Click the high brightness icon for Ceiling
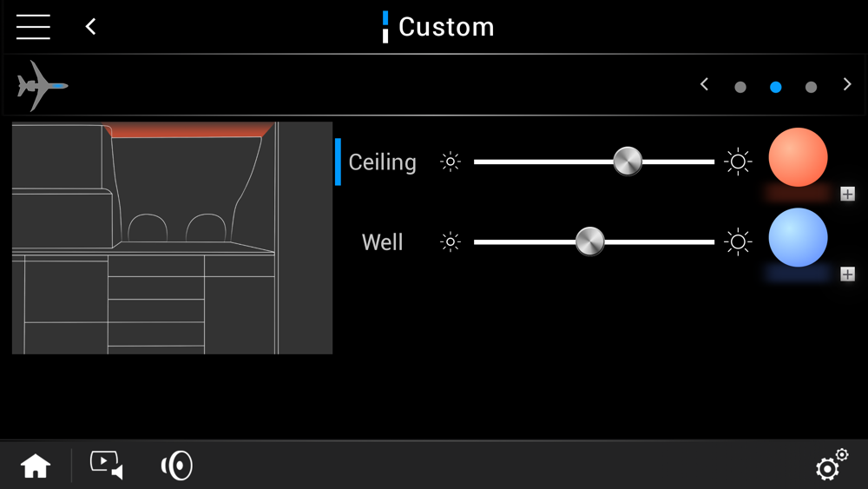868x489 pixels. click(738, 162)
